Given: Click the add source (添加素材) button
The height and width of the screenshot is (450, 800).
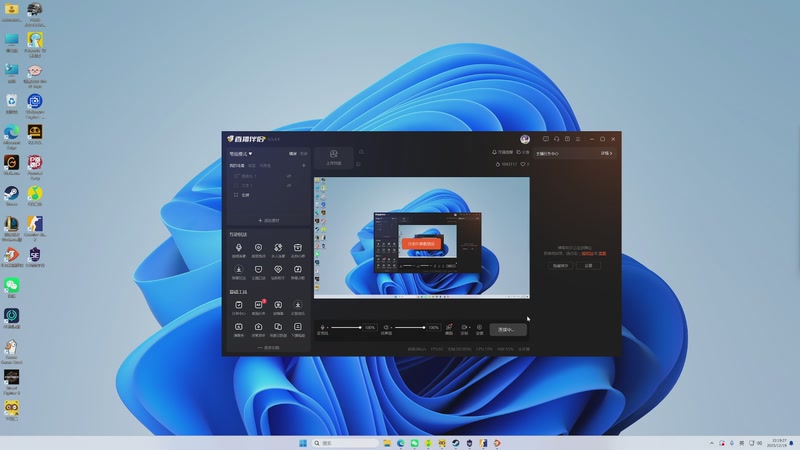Looking at the screenshot, I should 268,220.
